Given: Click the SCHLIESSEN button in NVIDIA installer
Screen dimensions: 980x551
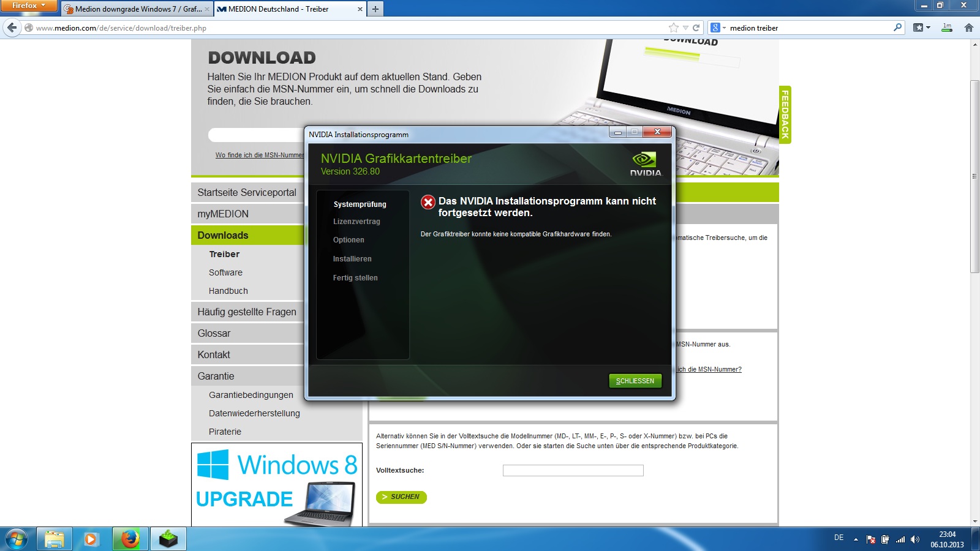Looking at the screenshot, I should [635, 381].
